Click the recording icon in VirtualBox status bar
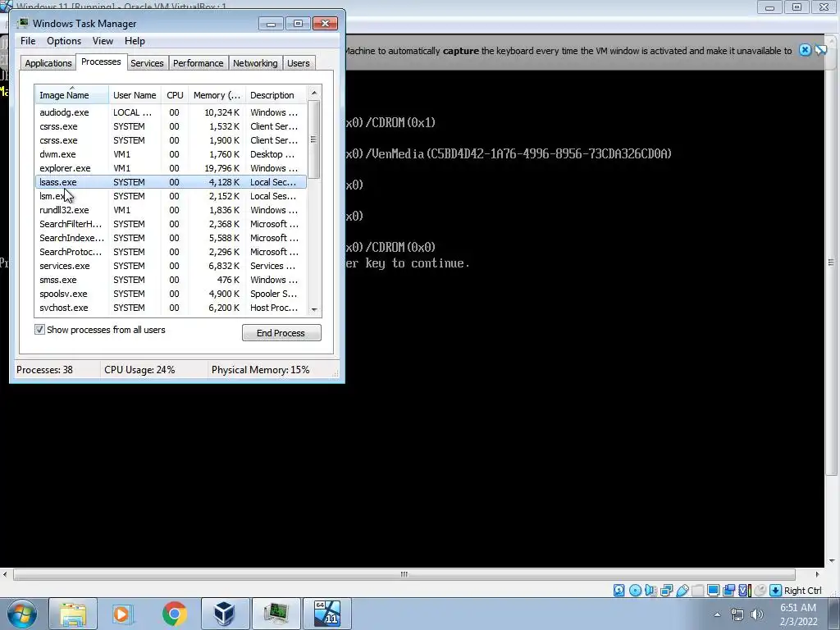This screenshot has height=630, width=840. pyautogui.click(x=728, y=591)
